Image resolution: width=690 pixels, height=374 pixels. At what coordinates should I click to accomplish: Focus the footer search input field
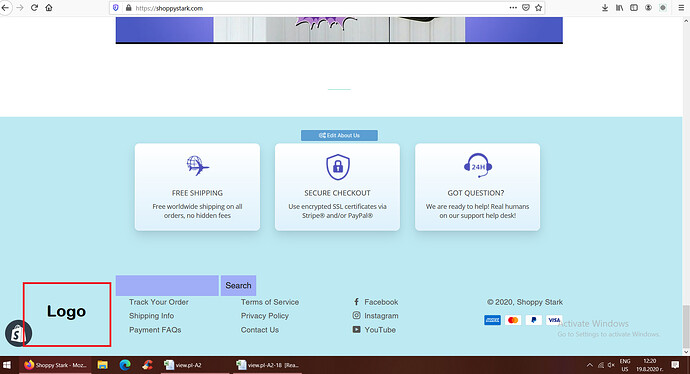click(167, 286)
